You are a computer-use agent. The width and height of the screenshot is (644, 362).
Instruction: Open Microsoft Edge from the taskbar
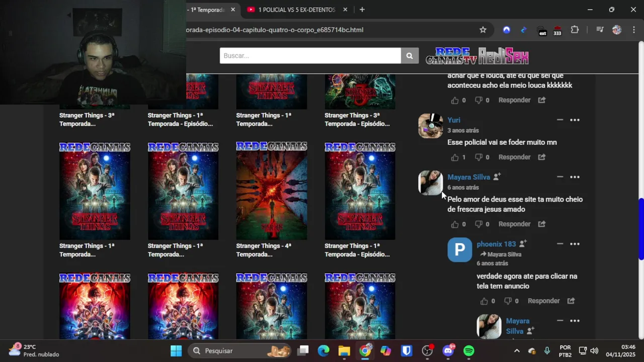[323, 351]
